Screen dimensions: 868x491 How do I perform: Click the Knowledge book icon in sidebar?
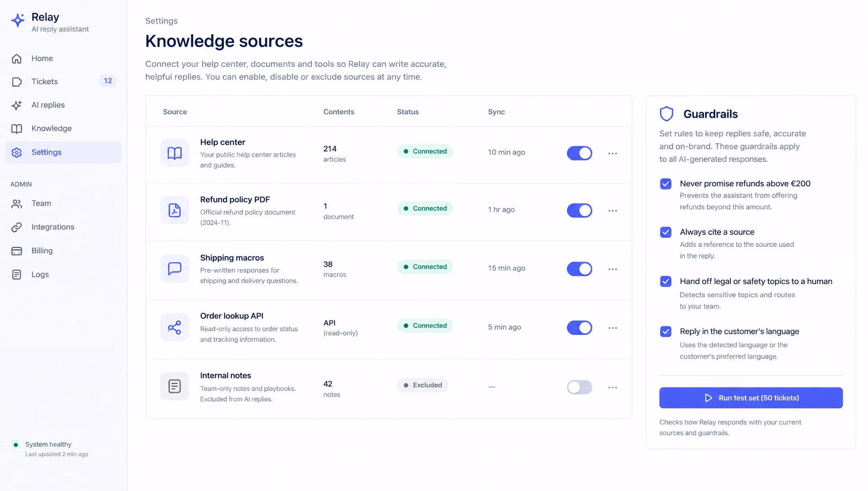(17, 129)
